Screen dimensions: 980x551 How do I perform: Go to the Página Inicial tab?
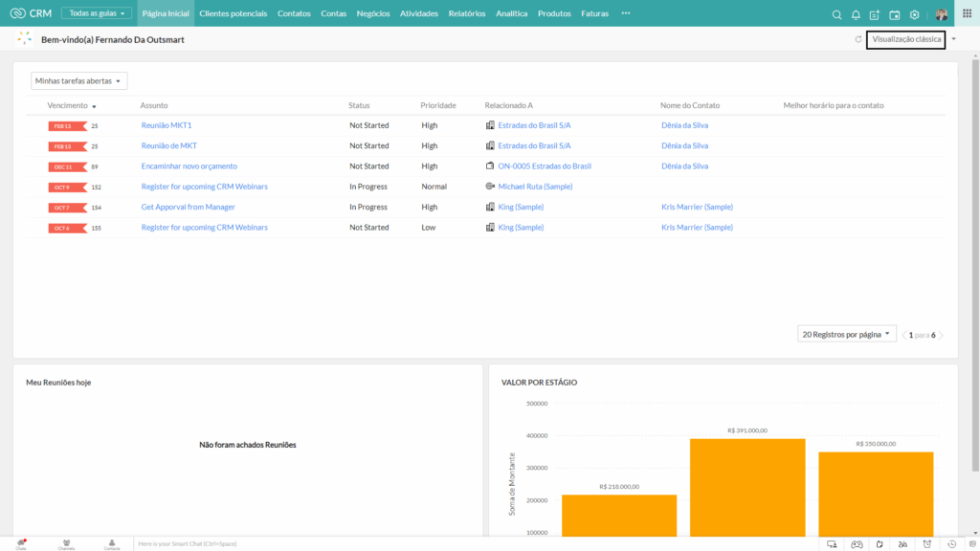(166, 13)
